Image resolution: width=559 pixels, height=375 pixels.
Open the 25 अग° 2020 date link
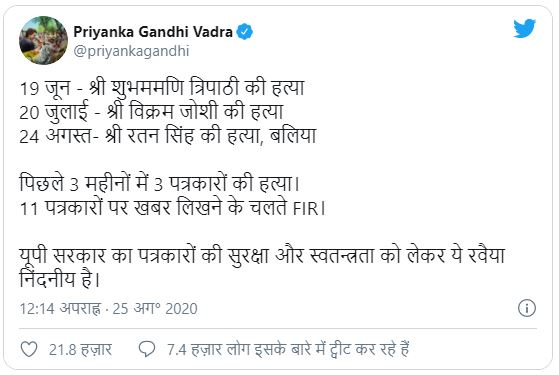(155, 309)
